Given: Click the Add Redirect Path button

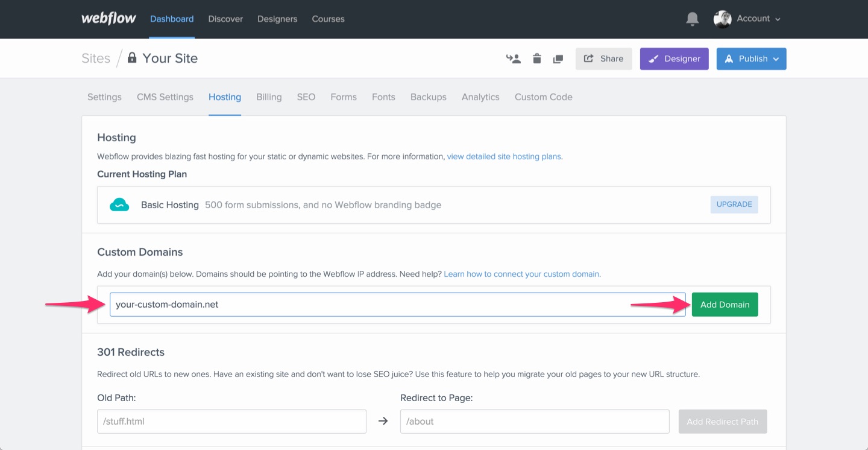Looking at the screenshot, I should click(723, 422).
